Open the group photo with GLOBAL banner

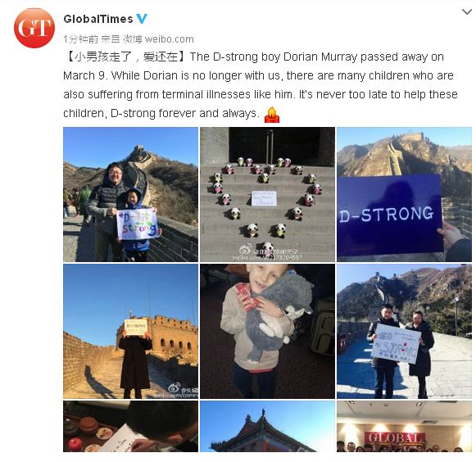pyautogui.click(x=405, y=426)
